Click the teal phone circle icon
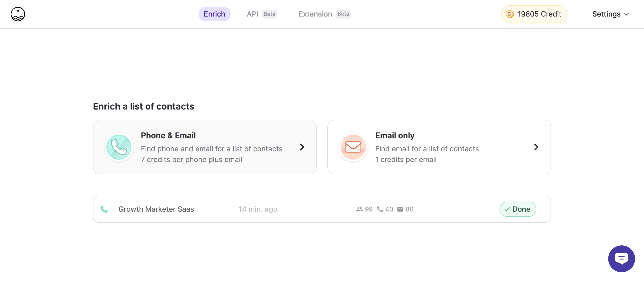This screenshot has height=308, width=644. pos(119,147)
